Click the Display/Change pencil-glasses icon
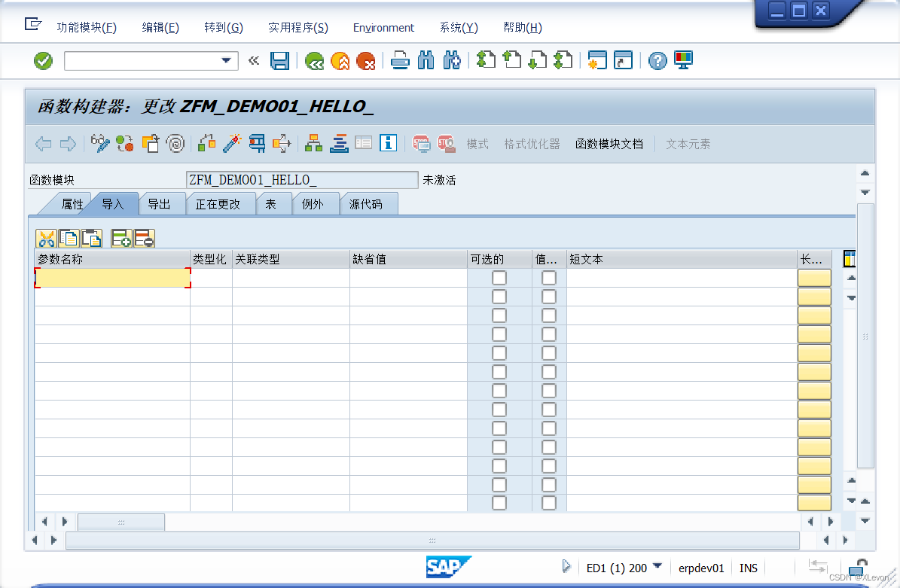The height and width of the screenshot is (588, 900). point(100,143)
